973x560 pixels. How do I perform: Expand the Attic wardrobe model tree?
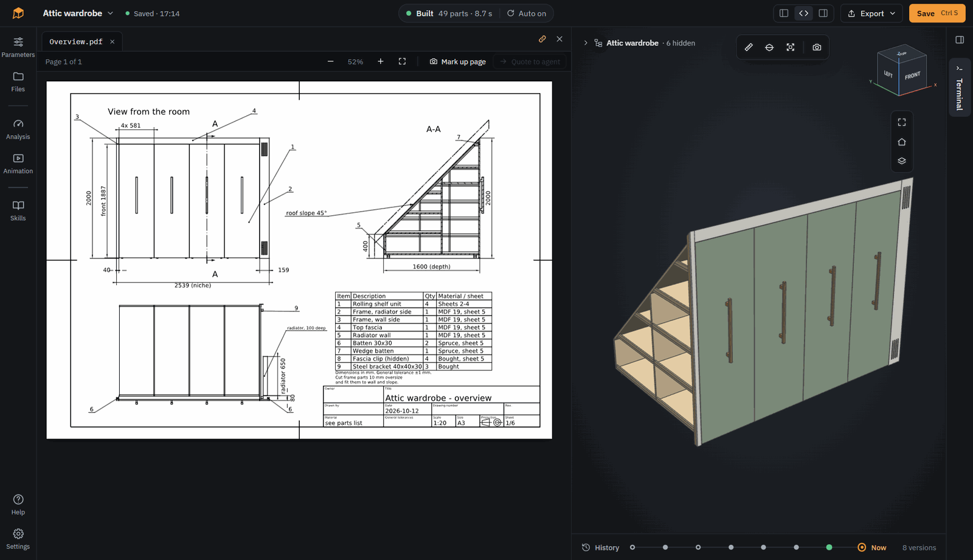click(x=586, y=43)
